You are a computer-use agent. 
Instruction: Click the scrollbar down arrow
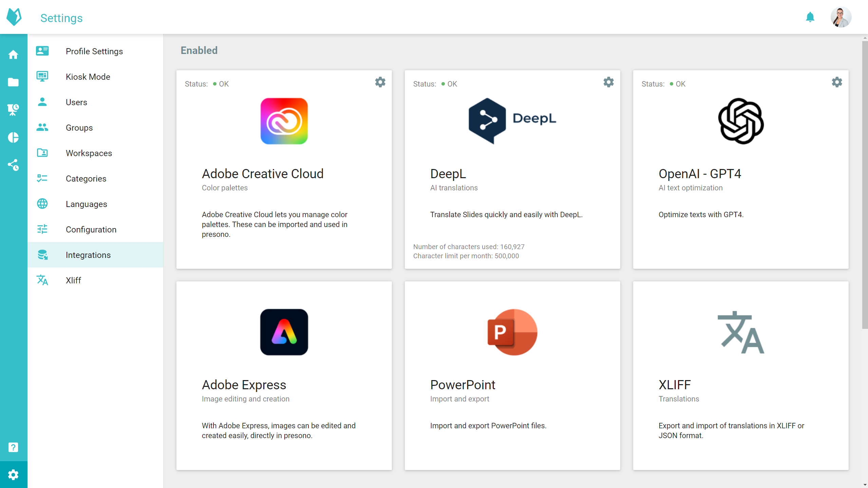865,485
